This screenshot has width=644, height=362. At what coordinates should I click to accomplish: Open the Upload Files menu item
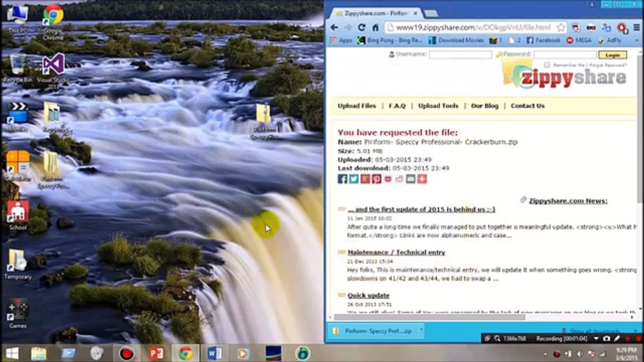[x=357, y=106]
